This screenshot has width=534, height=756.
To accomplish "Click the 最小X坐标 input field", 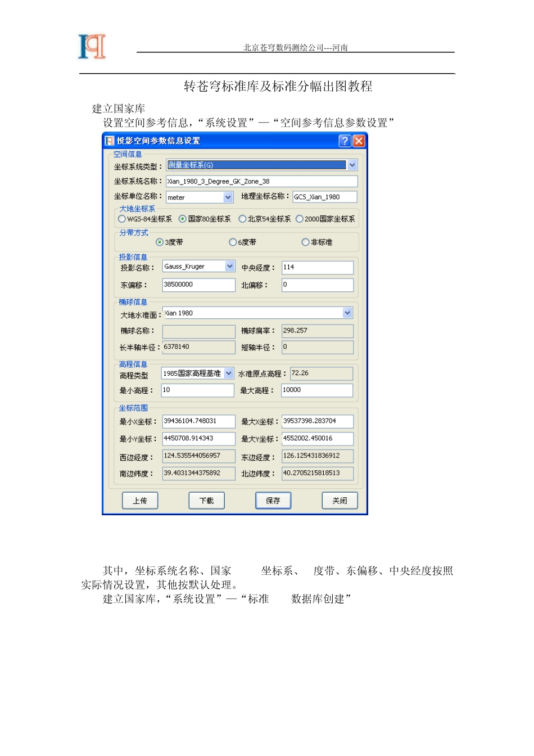I will (198, 421).
